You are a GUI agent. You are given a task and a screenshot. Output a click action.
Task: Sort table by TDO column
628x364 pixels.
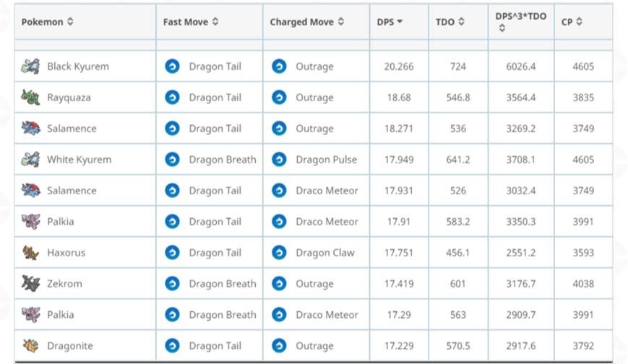pos(450,22)
